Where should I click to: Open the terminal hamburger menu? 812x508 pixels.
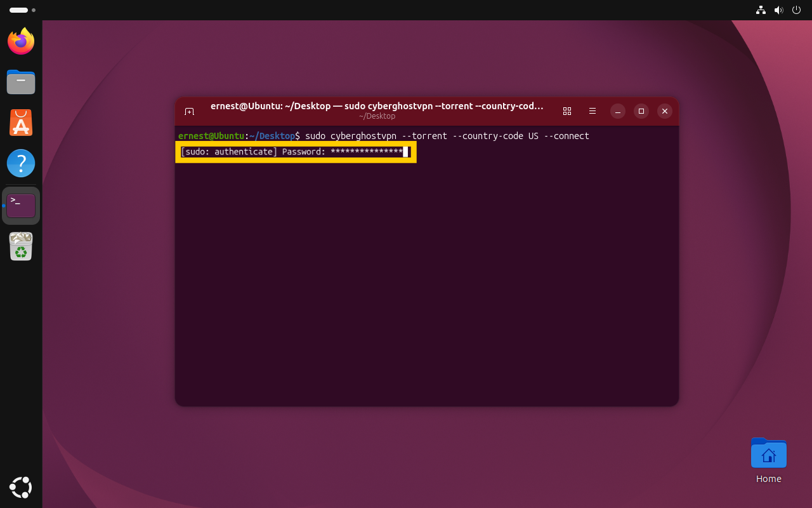pos(593,111)
